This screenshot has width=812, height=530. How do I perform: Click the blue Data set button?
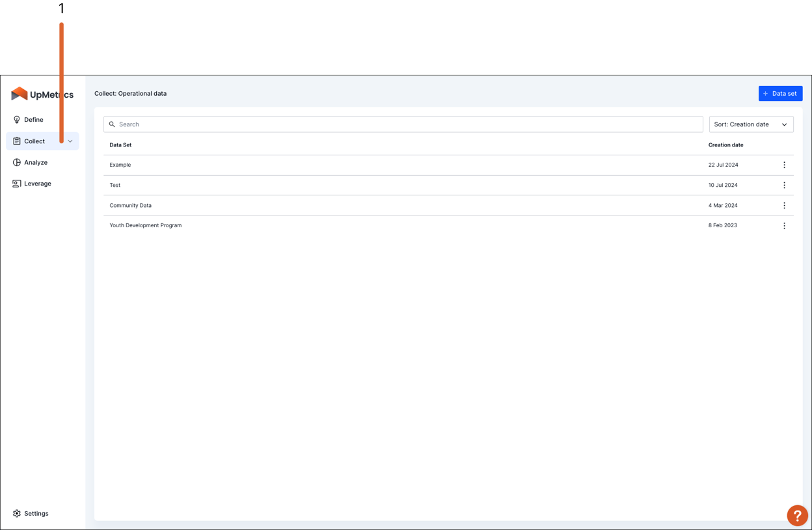coord(780,93)
